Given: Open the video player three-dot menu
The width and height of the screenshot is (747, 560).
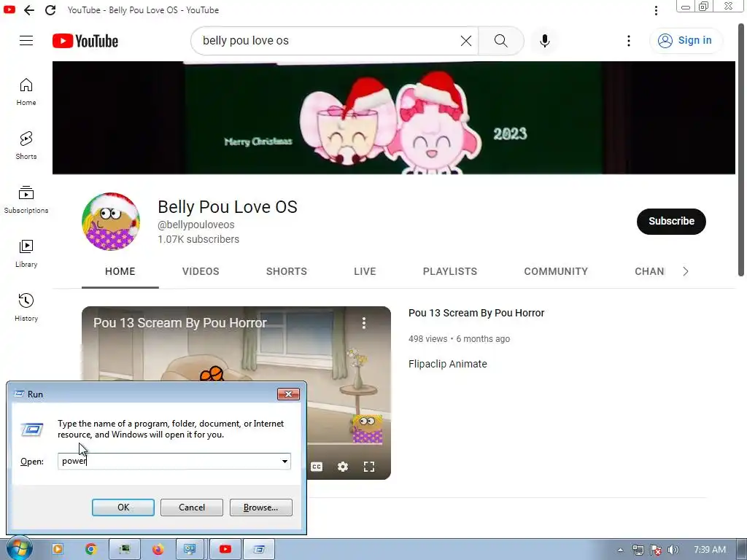Looking at the screenshot, I should click(363, 323).
